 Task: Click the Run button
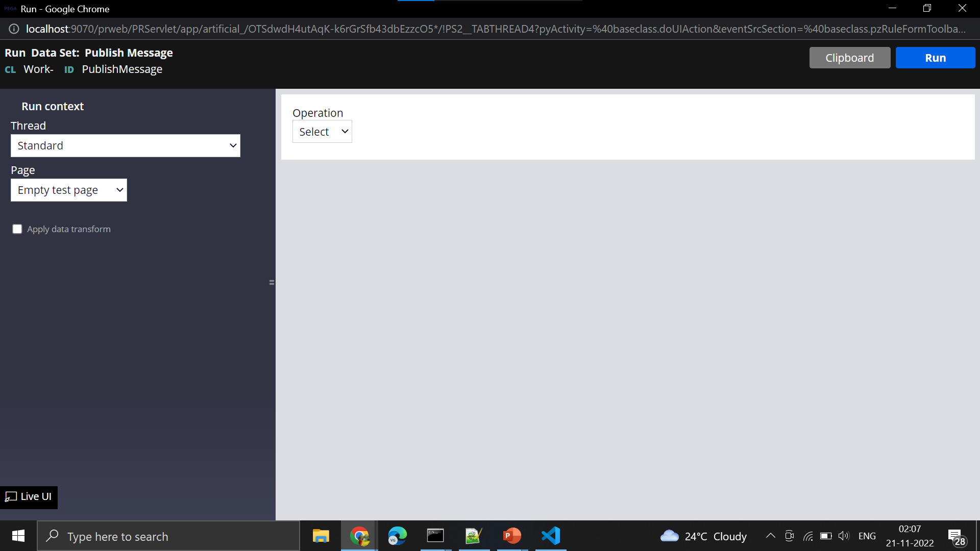(x=935, y=58)
